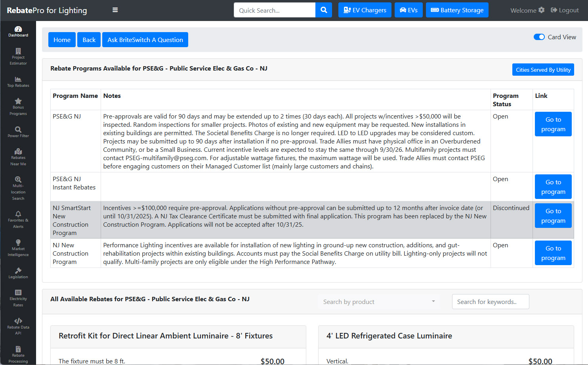This screenshot has height=365, width=588.
Task: Open Market Intelligence lightbulb icon
Action: (x=18, y=243)
